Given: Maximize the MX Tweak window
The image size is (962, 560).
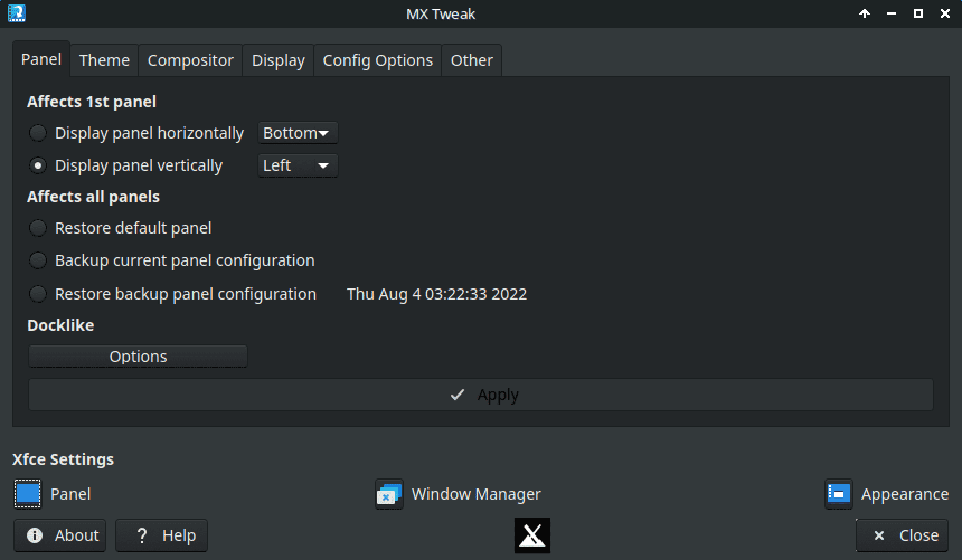Looking at the screenshot, I should point(918,13).
